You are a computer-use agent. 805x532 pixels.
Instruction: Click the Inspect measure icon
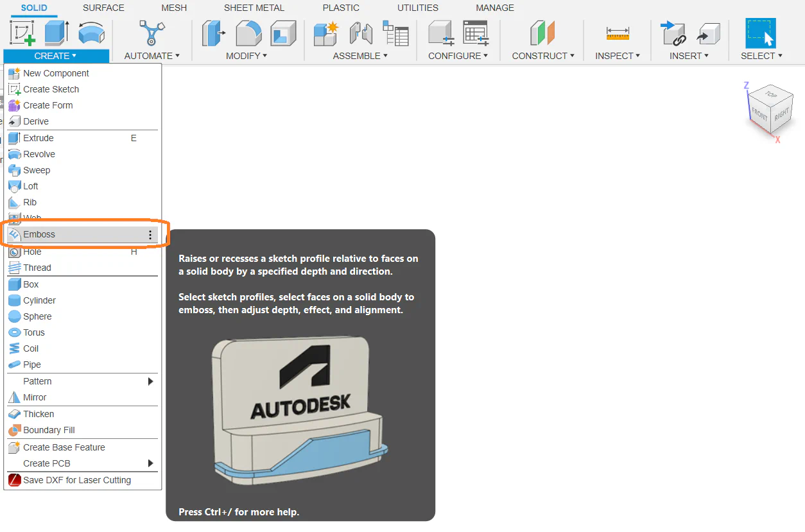point(618,33)
